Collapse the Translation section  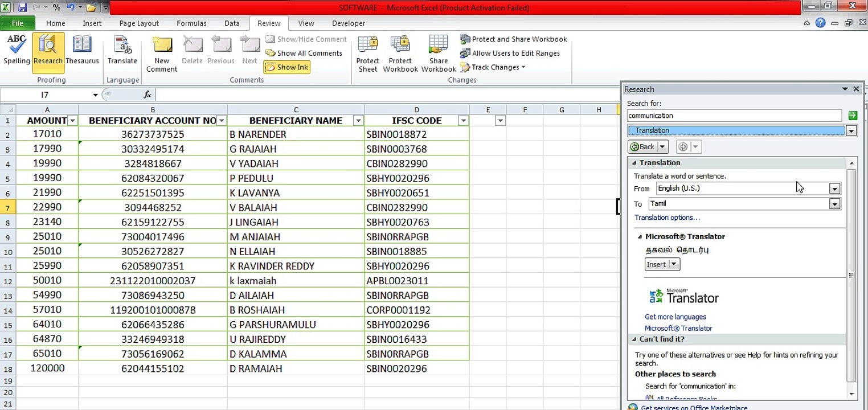point(634,163)
